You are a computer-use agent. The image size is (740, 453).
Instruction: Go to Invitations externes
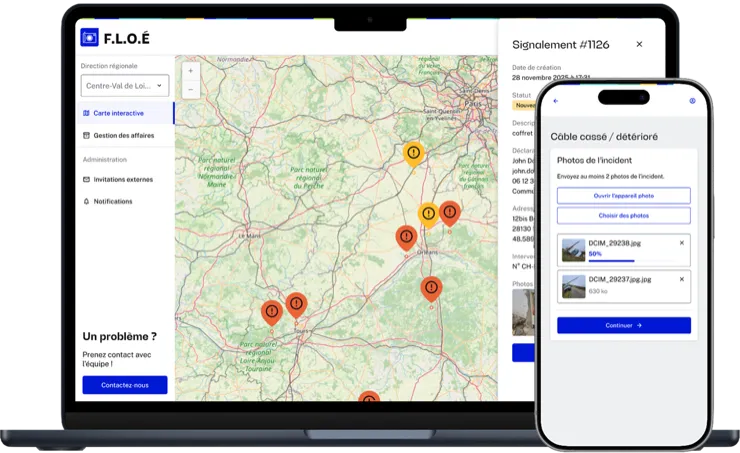[x=123, y=179]
